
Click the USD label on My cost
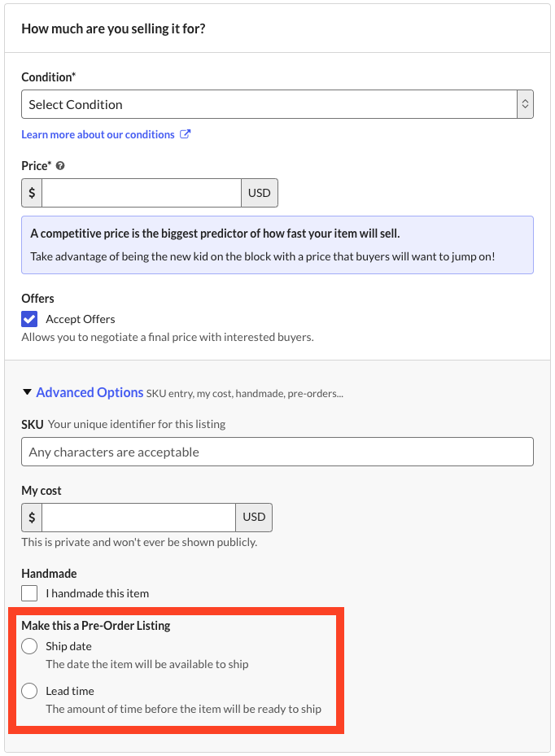254,517
